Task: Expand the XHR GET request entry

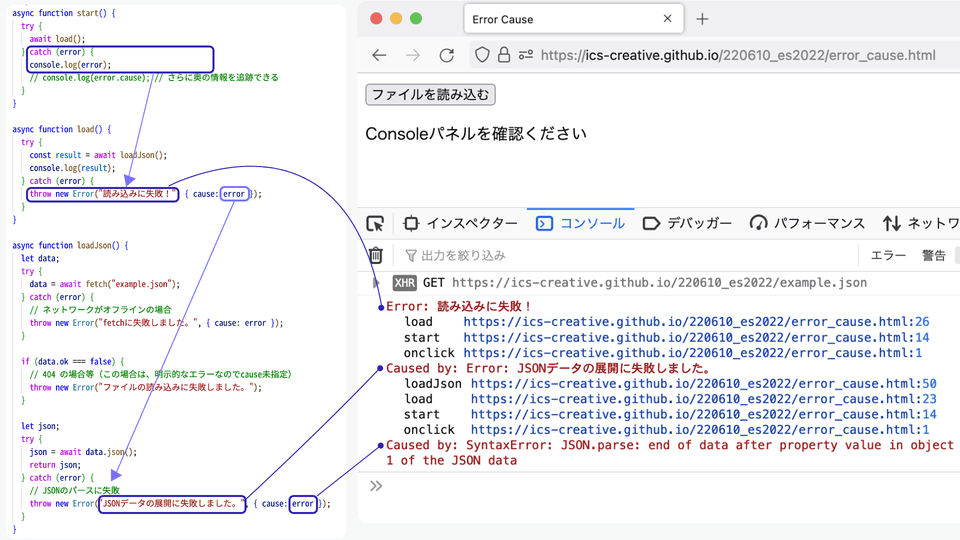Action: pos(377,283)
